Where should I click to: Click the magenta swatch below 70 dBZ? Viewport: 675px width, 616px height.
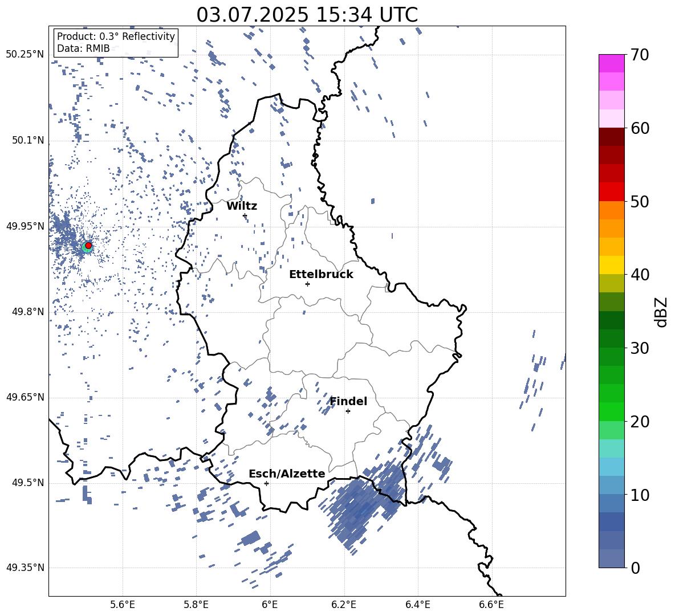point(611,63)
